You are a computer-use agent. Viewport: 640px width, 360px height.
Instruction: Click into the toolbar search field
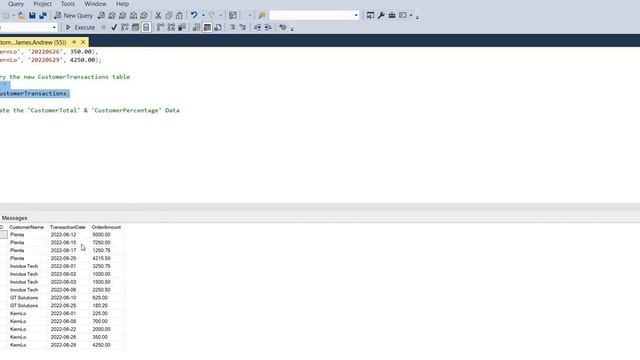pyautogui.click(x=311, y=16)
